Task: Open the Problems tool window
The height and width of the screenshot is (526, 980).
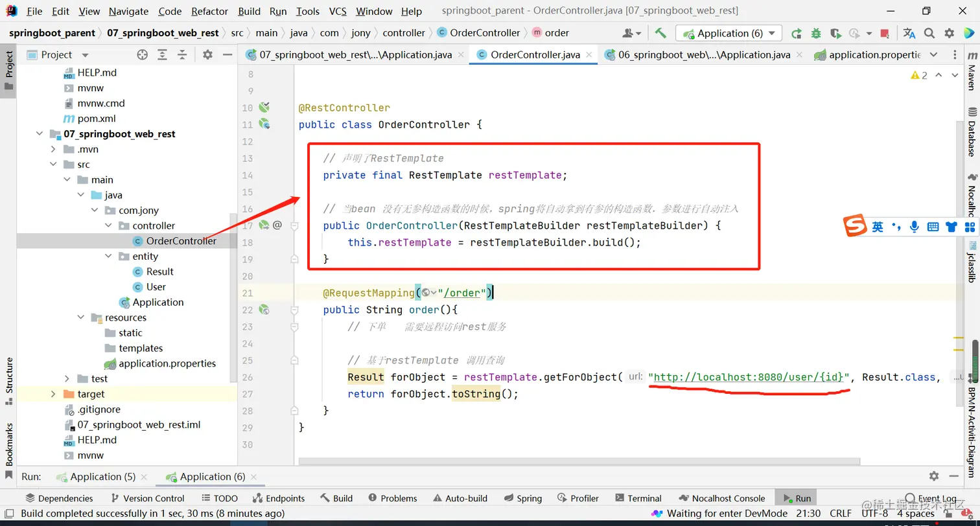Action: tap(392, 498)
